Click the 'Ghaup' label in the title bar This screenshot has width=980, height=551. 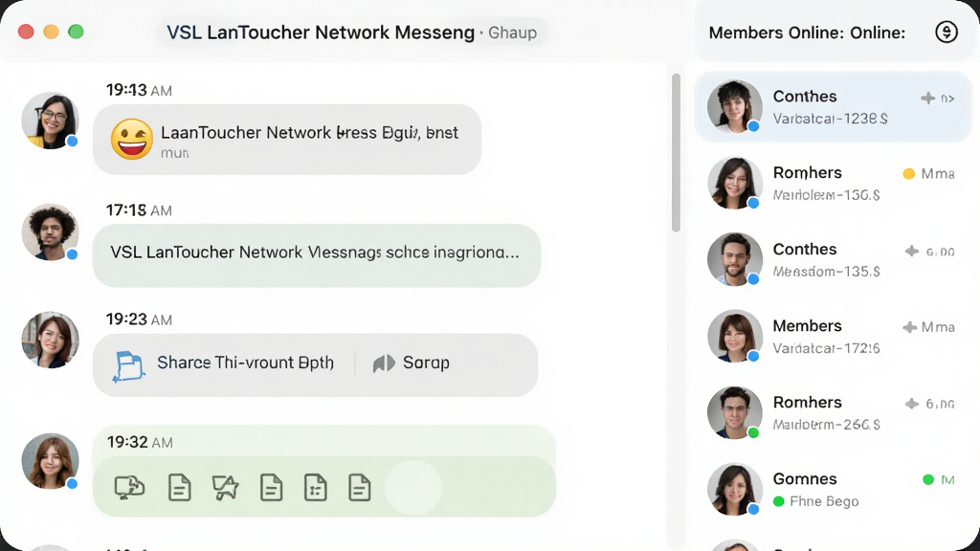click(512, 33)
